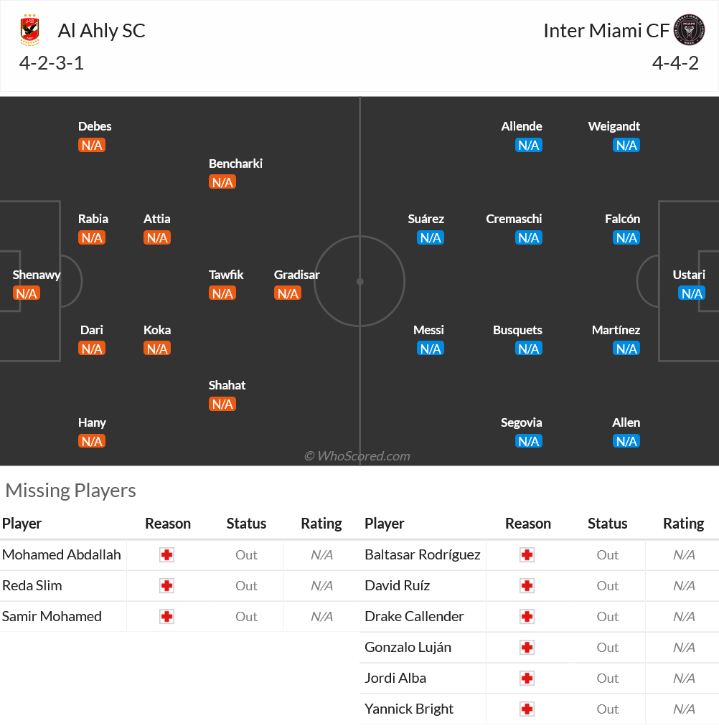The image size is (719, 728).
Task: Click Ustari's blue N/A rating badge
Action: (x=692, y=293)
